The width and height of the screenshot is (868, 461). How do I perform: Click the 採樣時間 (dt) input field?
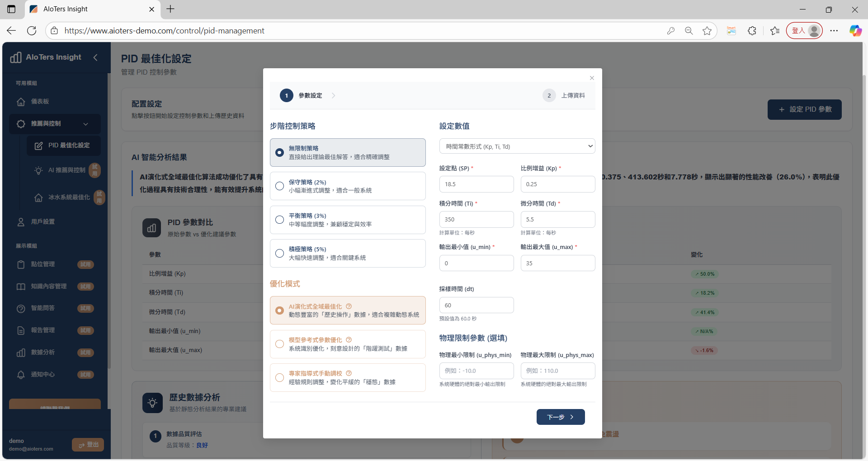(x=476, y=305)
